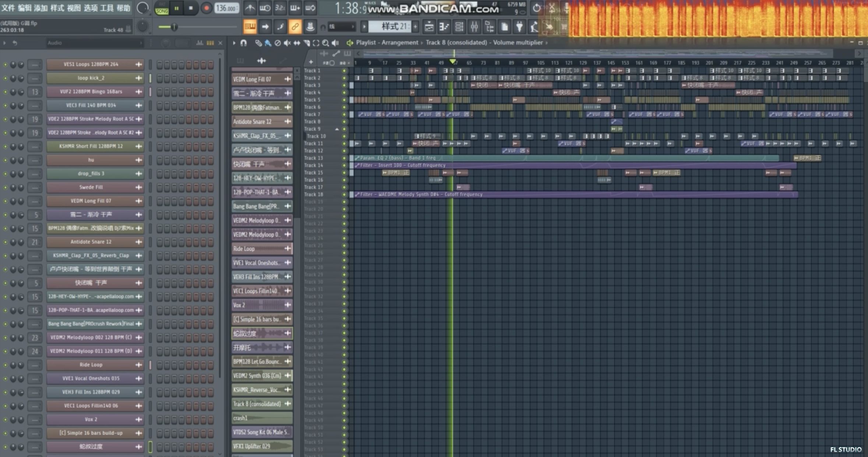This screenshot has height=457, width=868.
Task: Enable wait for input to start playing
Action: pos(265,8)
